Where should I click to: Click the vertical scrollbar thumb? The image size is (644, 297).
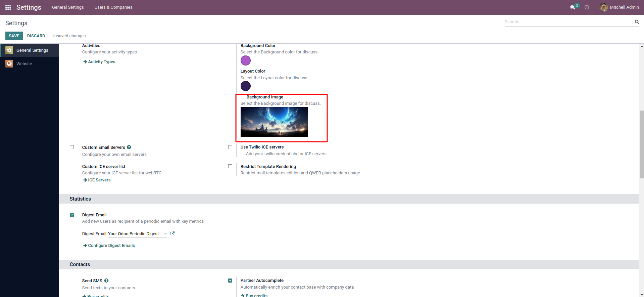point(642,144)
